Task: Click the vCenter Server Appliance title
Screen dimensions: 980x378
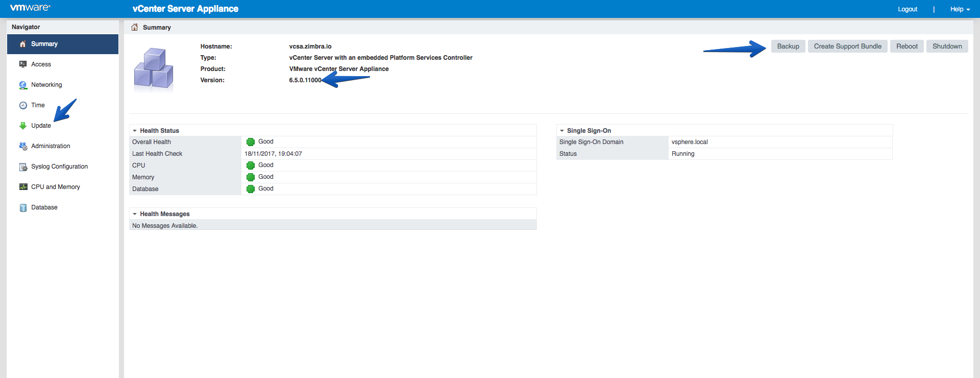Action: click(x=185, y=9)
